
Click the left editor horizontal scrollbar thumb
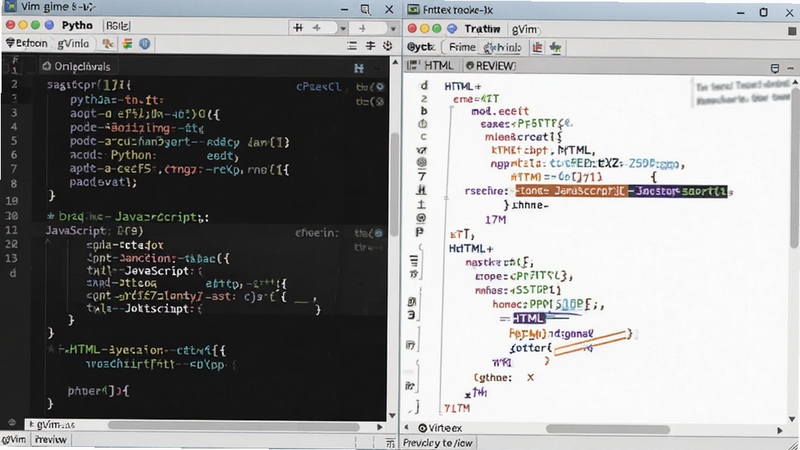coord(234,426)
